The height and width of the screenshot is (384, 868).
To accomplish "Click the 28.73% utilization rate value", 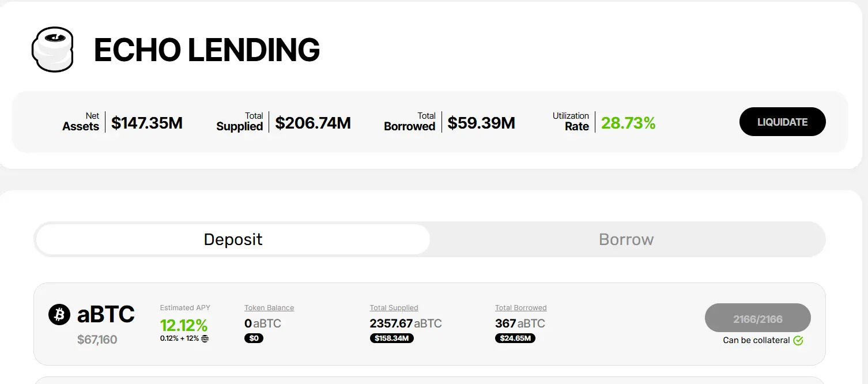I will click(x=628, y=123).
